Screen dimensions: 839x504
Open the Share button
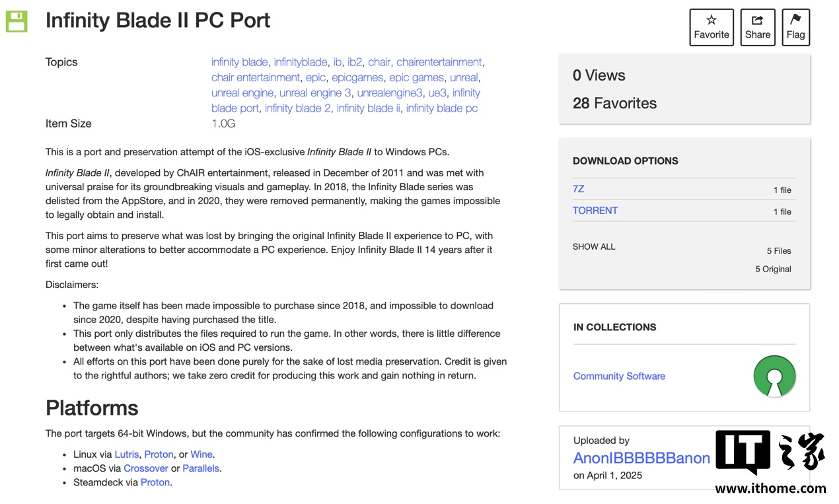pos(757,27)
